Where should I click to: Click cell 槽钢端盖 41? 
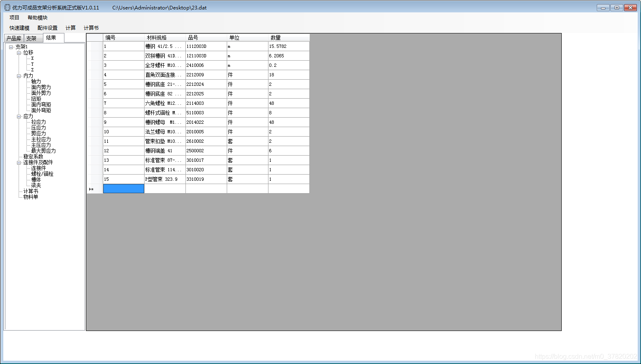tap(165, 151)
